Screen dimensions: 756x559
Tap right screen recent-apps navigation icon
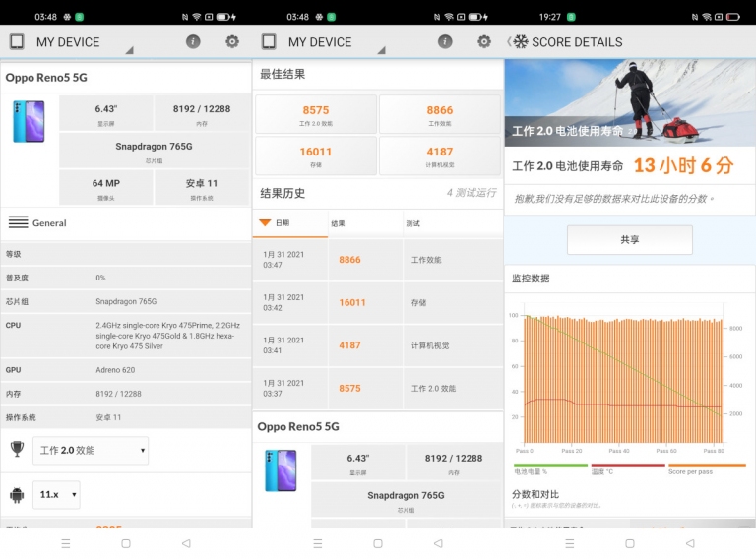tap(569, 543)
